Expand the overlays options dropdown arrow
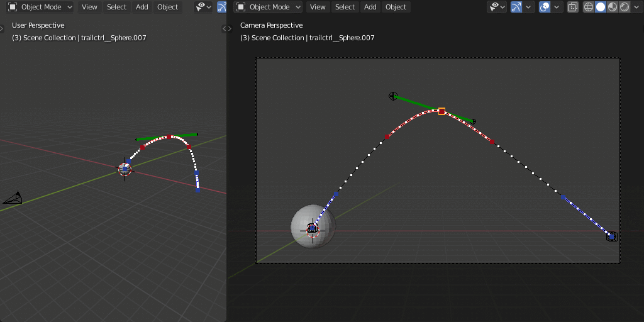The width and height of the screenshot is (644, 322). [x=557, y=7]
